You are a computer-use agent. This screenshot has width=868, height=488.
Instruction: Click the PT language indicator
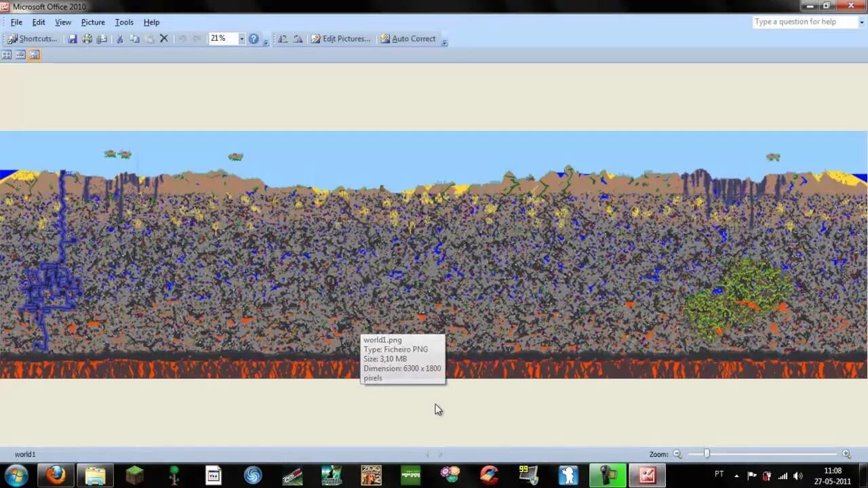click(x=719, y=474)
